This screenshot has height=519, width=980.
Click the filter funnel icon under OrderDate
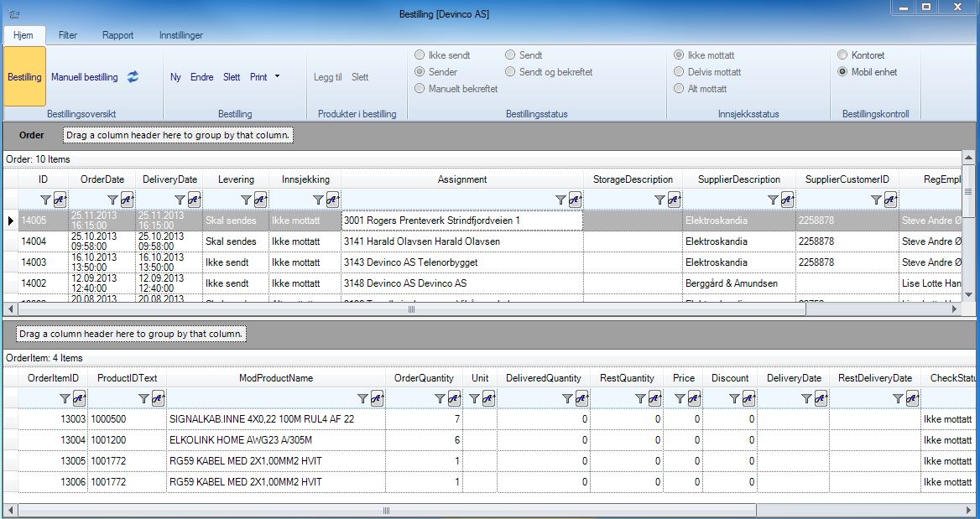pos(112,200)
